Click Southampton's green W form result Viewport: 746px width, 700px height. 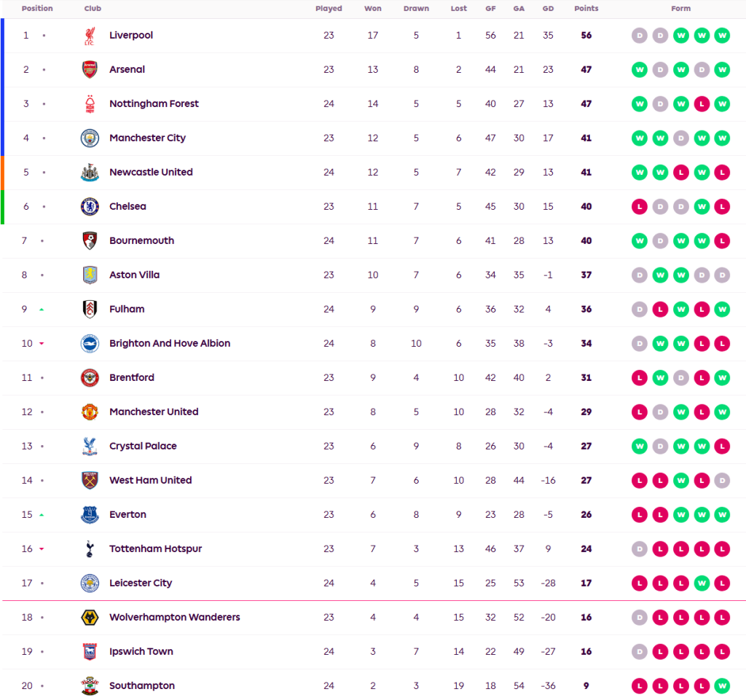pos(722,686)
